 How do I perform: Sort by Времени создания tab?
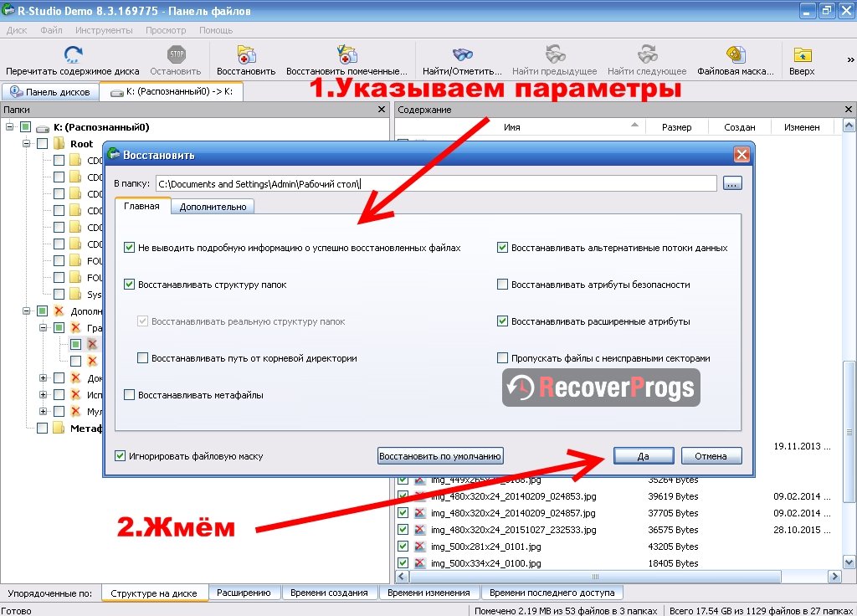tap(329, 593)
